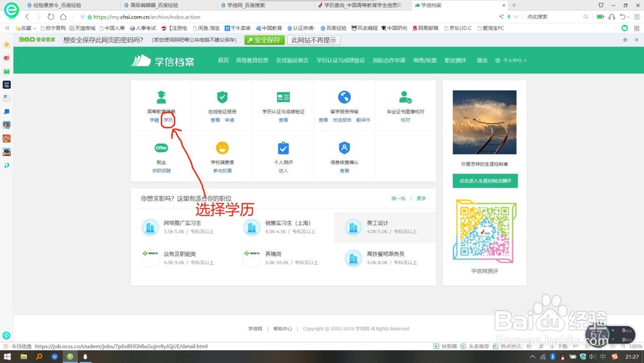
Task: Go back using browser back arrow
Action: tap(27, 17)
